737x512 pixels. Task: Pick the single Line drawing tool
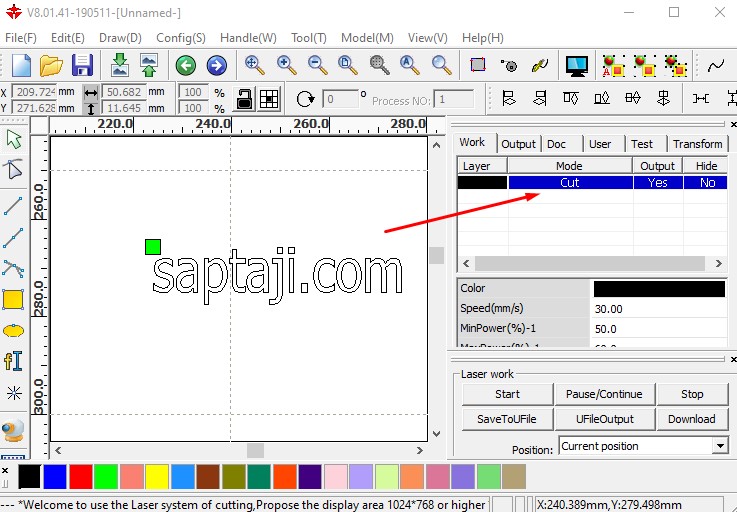tap(13, 206)
